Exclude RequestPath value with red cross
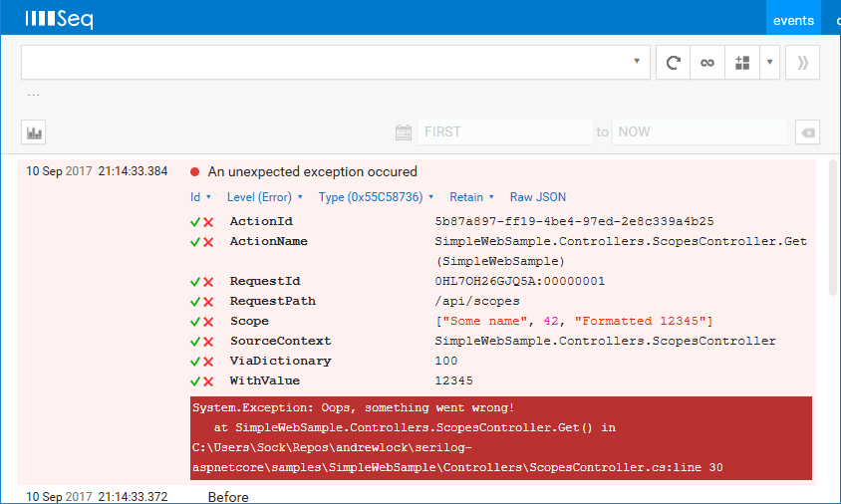Screen dimensions: 841x504 pos(208,302)
